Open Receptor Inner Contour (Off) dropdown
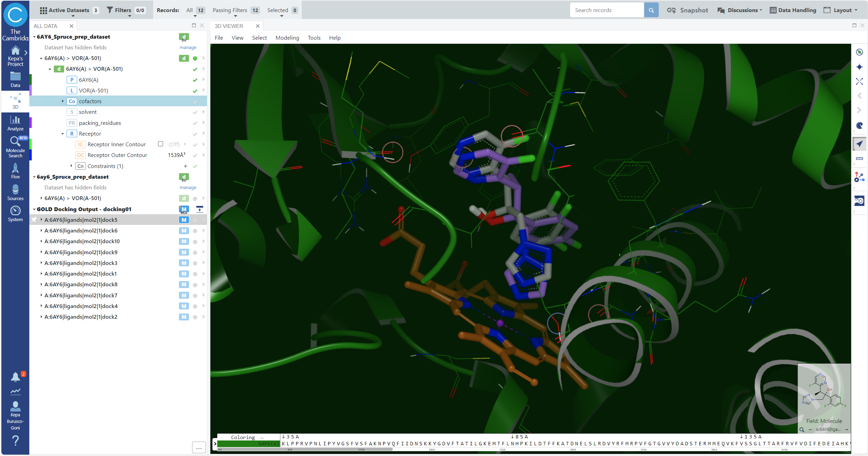The height and width of the screenshot is (456, 868). (177, 144)
